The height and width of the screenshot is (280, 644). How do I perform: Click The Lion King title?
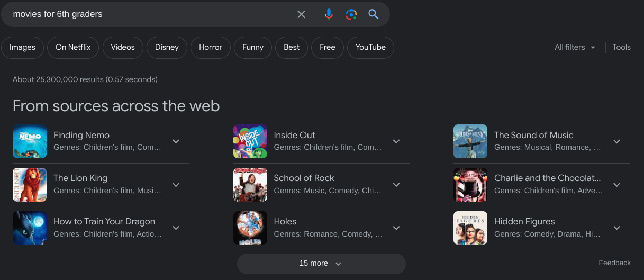tap(80, 178)
